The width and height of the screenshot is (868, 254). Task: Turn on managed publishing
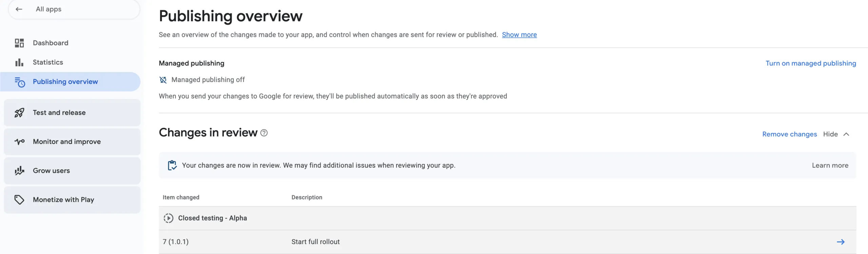[811, 63]
